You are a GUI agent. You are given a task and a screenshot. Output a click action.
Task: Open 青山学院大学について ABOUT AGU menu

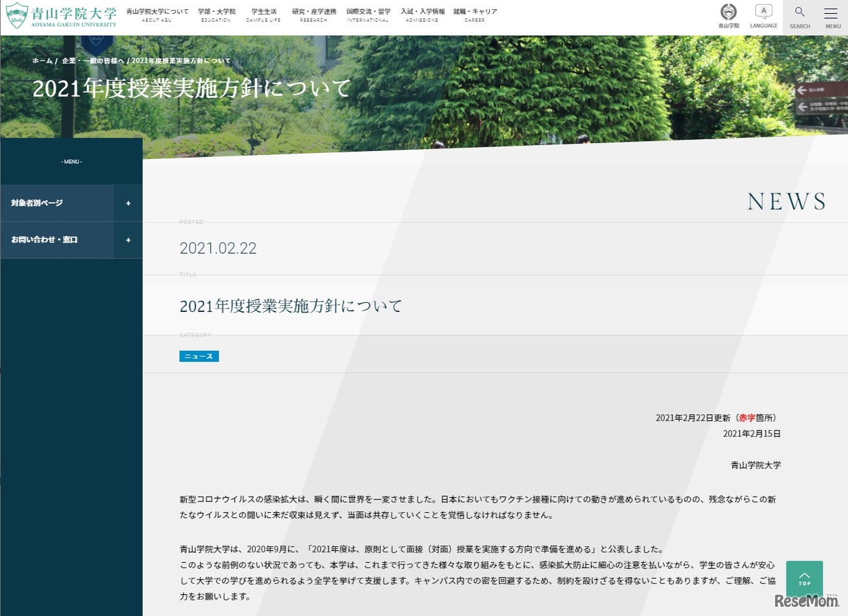[x=157, y=15]
